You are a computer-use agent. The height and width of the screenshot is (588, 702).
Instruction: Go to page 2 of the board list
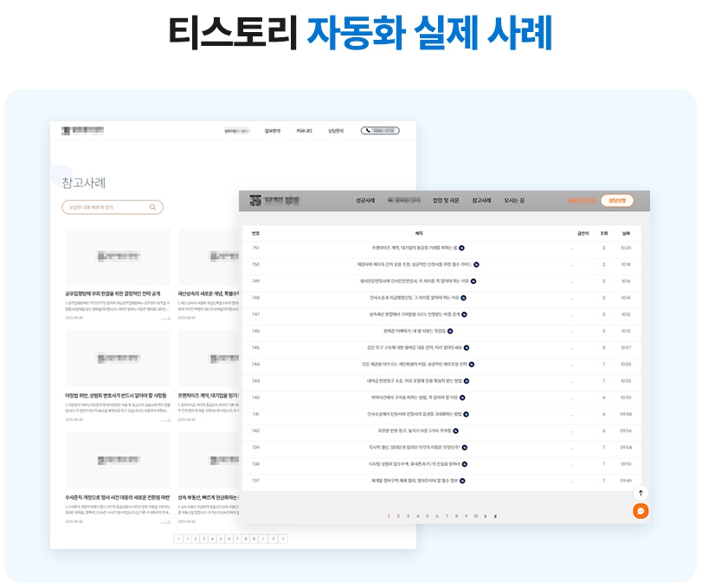click(398, 516)
